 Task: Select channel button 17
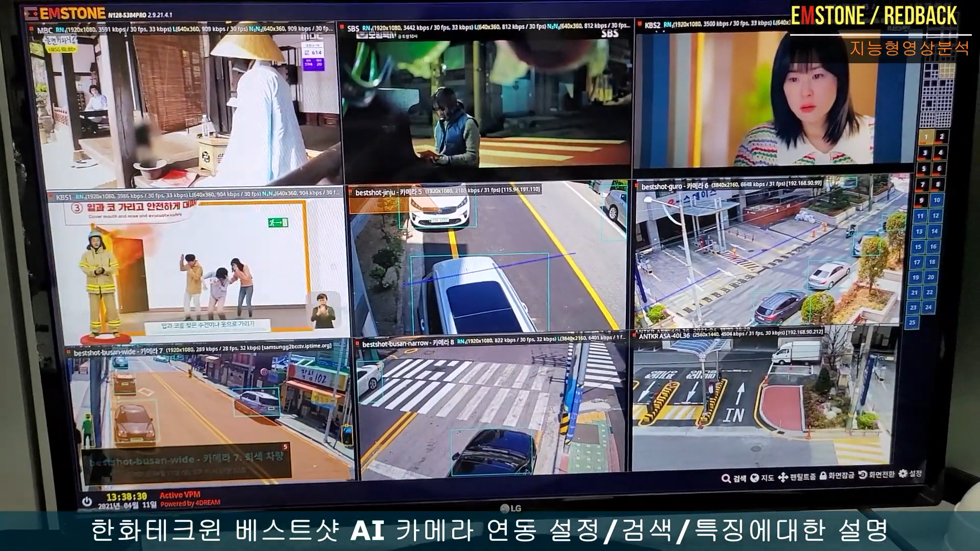917,262
